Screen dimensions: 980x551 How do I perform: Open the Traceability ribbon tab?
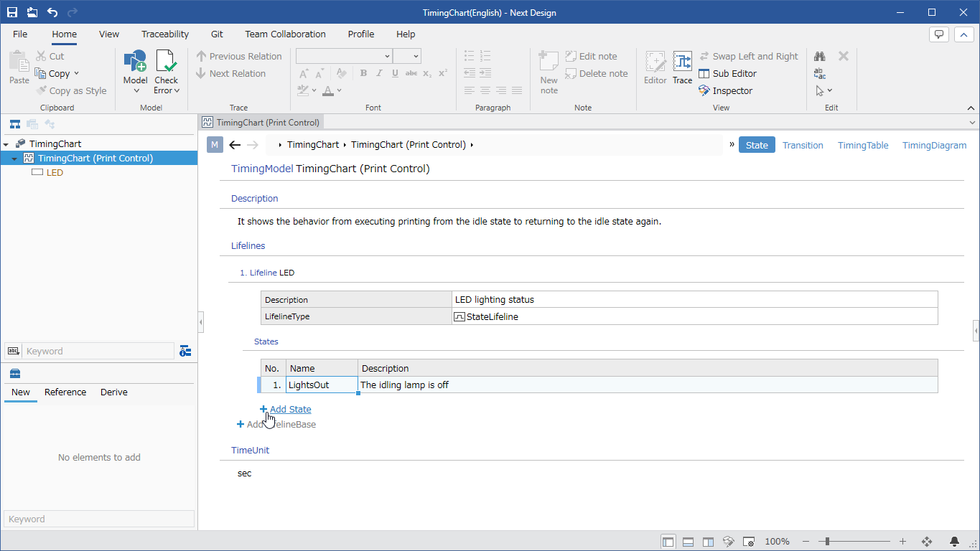coord(165,34)
